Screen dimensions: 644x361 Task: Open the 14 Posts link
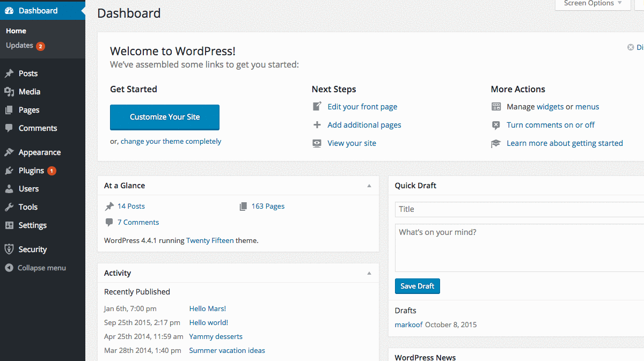coord(131,206)
